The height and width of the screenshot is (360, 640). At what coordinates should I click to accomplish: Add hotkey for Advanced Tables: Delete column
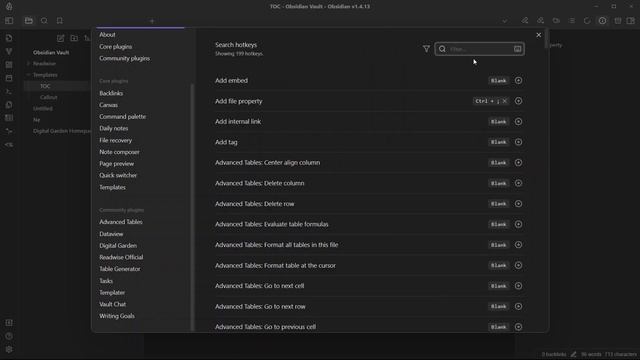518,183
